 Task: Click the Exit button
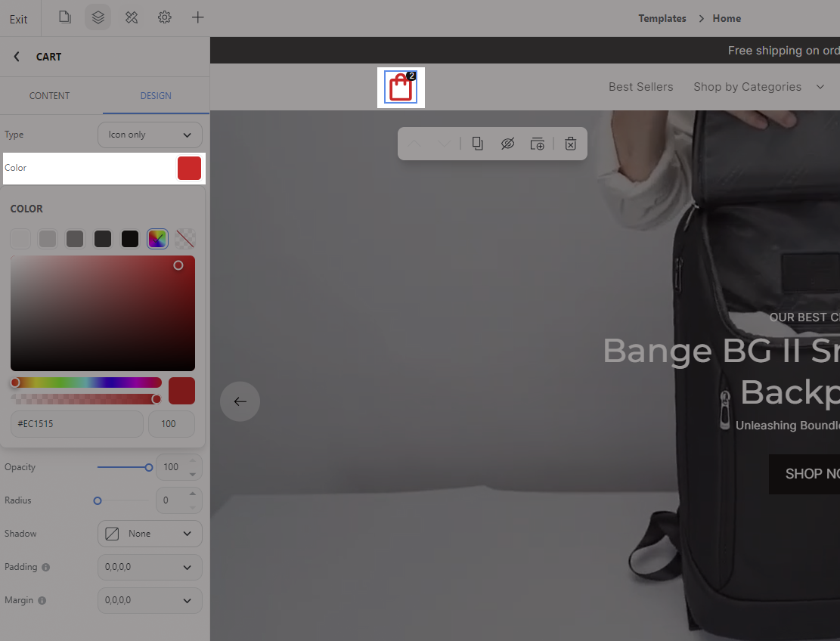click(19, 19)
